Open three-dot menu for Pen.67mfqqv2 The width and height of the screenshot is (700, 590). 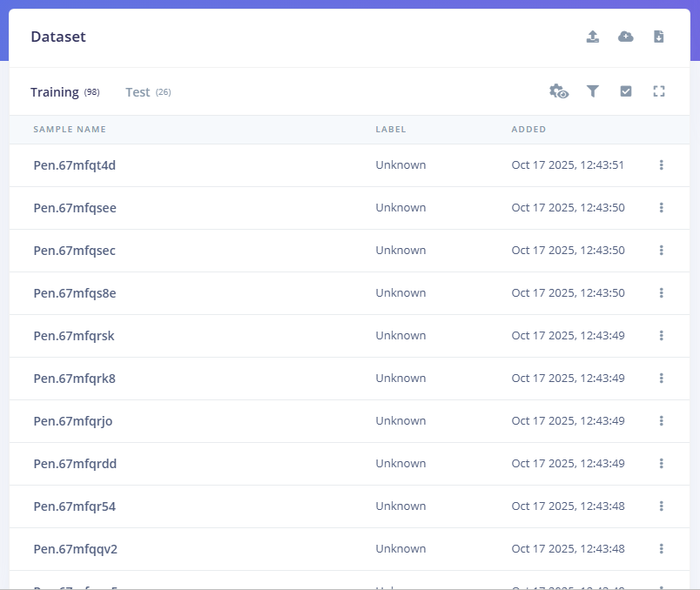click(662, 549)
